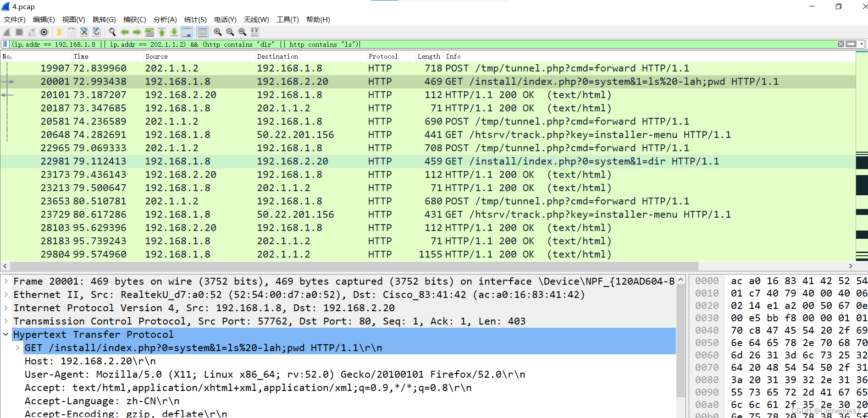
Task: Toggle auto-scroll during live capture icon
Action: click(x=187, y=32)
